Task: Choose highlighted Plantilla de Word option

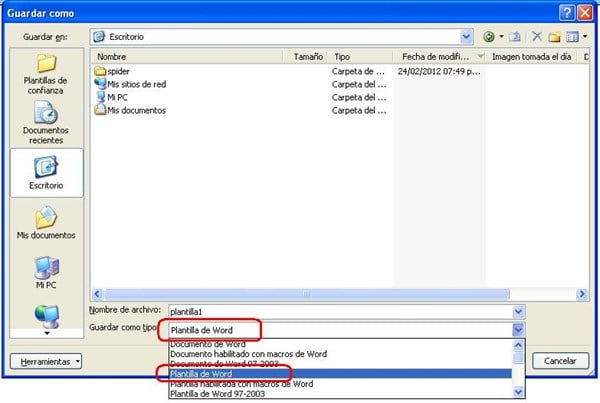Action: tap(340, 374)
